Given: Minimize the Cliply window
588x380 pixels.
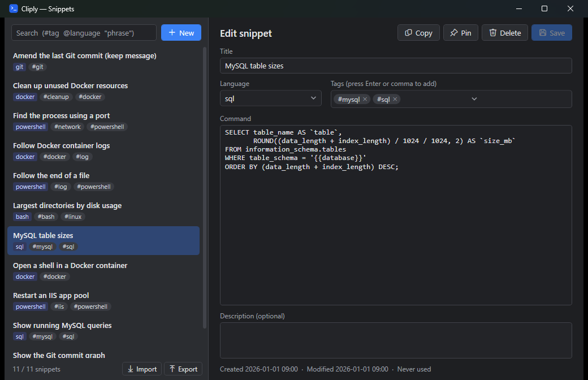Looking at the screenshot, I should tap(519, 8).
